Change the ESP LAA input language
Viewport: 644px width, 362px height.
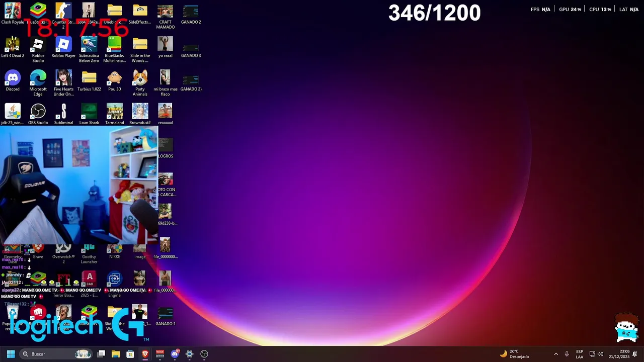coord(580,354)
